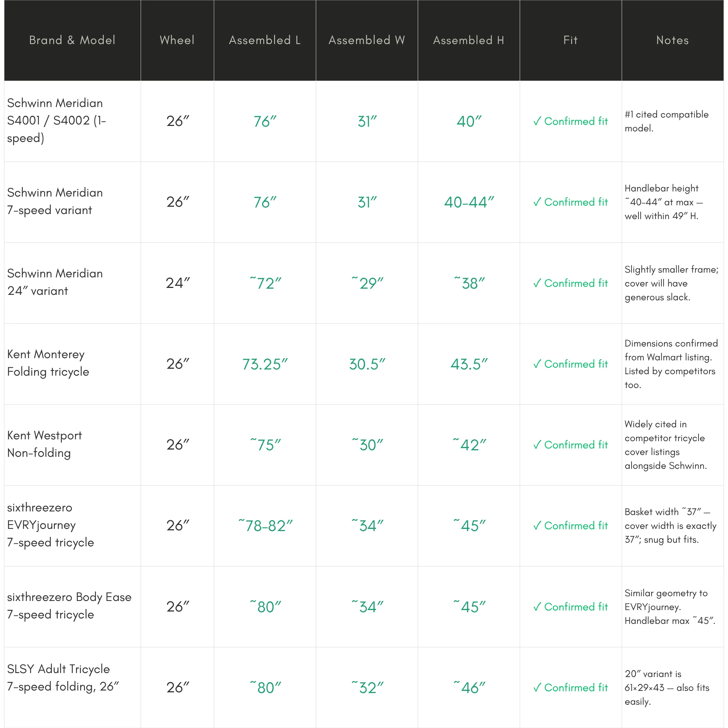Select the "Assembled L" header cell
Viewport: 728px width, 728px height.
(265, 40)
